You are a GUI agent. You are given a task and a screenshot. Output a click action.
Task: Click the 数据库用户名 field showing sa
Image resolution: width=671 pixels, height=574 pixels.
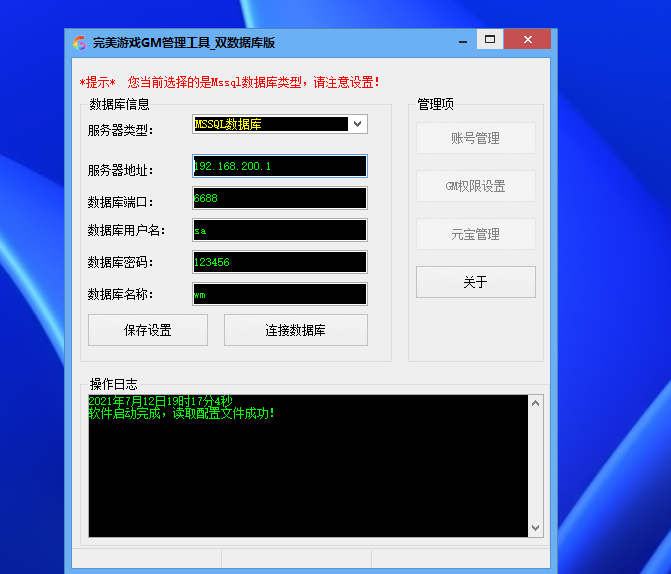point(280,230)
